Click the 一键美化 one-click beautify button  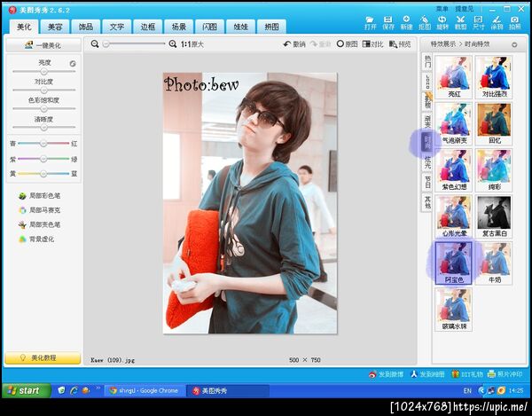(43, 45)
